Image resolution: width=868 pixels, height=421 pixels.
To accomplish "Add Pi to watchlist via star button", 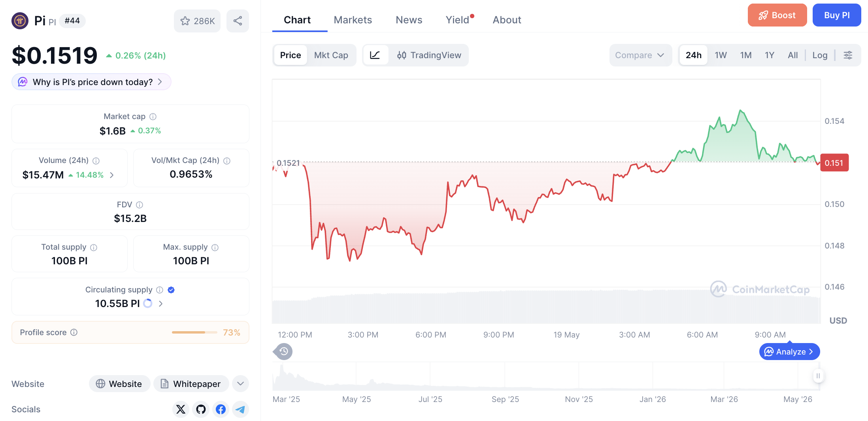I will [197, 21].
